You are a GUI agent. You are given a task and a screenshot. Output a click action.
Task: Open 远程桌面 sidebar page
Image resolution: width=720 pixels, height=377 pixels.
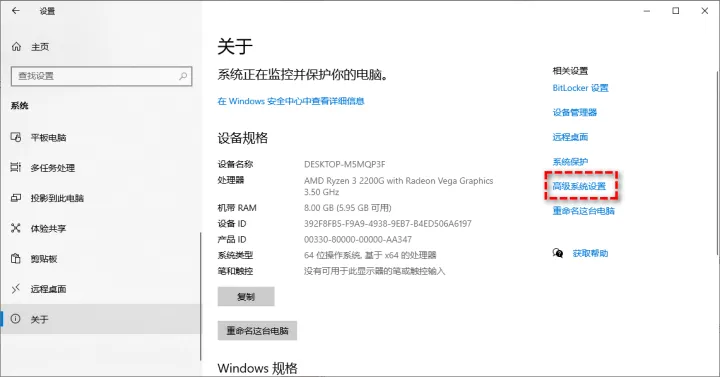tap(101, 289)
